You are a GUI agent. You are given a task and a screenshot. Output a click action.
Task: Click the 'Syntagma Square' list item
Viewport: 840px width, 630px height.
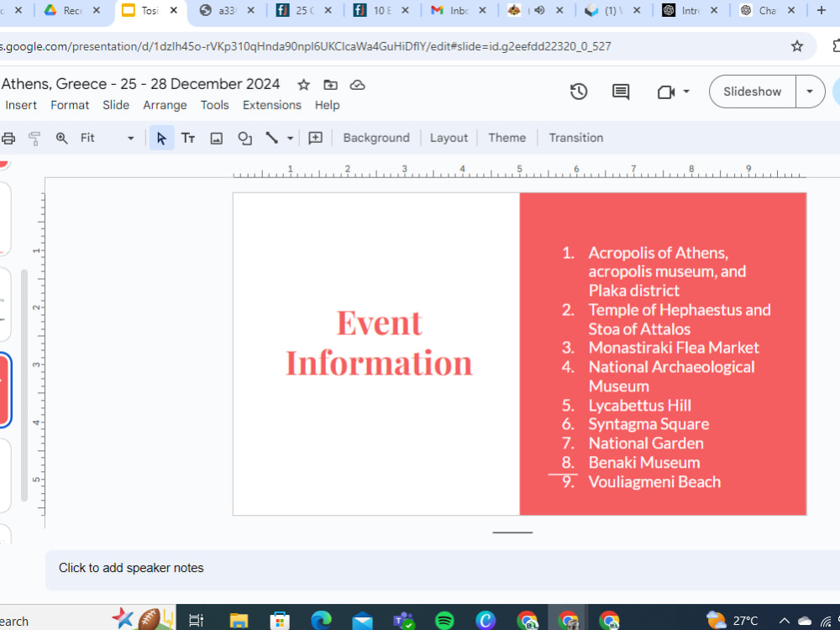click(x=648, y=424)
